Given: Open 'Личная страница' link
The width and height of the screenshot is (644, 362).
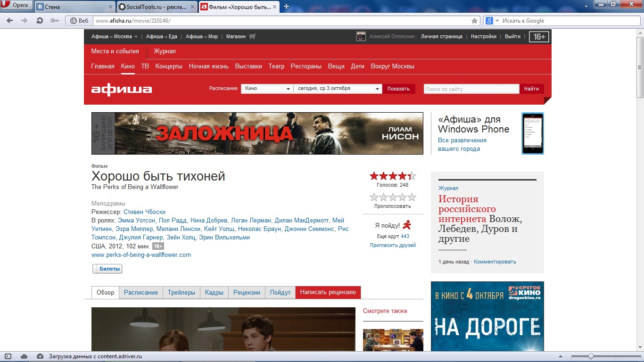Looking at the screenshot, I should [442, 36].
